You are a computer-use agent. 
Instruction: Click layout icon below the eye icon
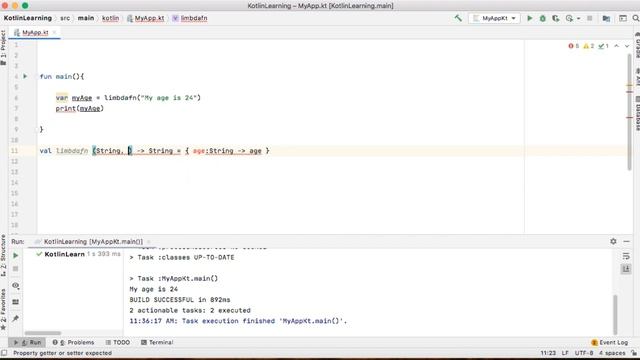click(16, 302)
